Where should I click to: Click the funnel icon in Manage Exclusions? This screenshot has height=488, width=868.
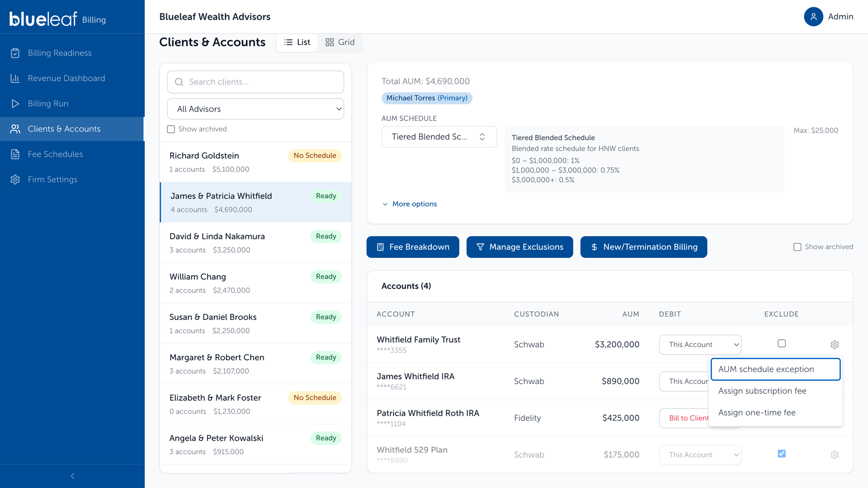pos(480,247)
